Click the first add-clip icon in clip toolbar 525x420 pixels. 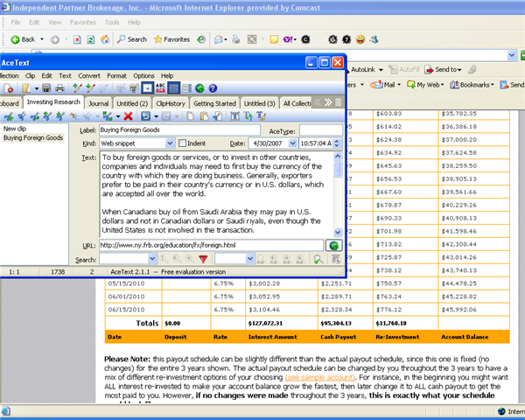tap(9, 116)
